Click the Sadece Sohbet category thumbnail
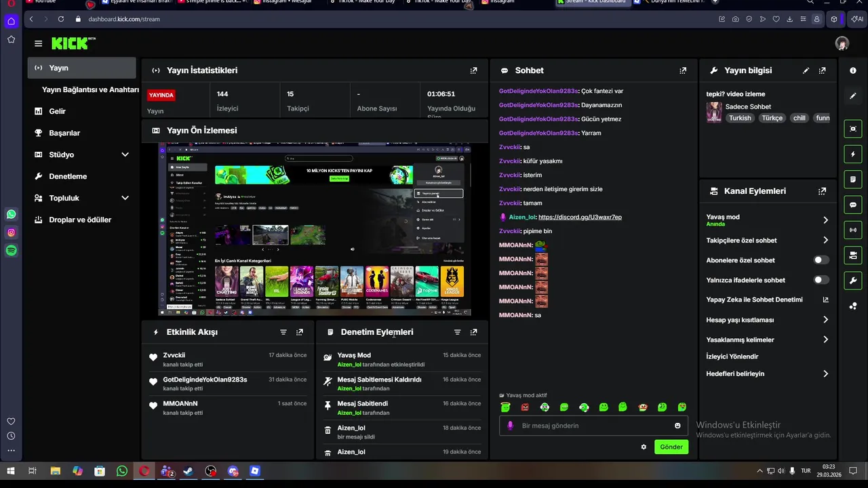Screen dimensions: 868x488 tap(714, 112)
